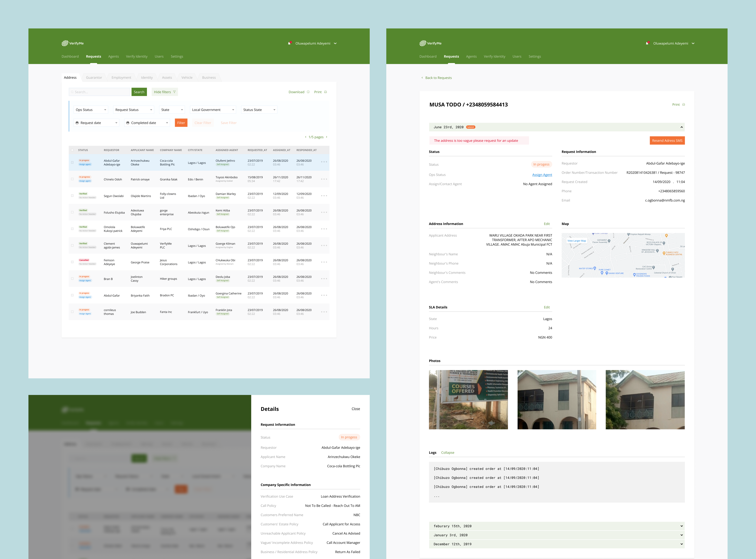Open the Ops Status dropdown
756x559 pixels.
point(91,110)
